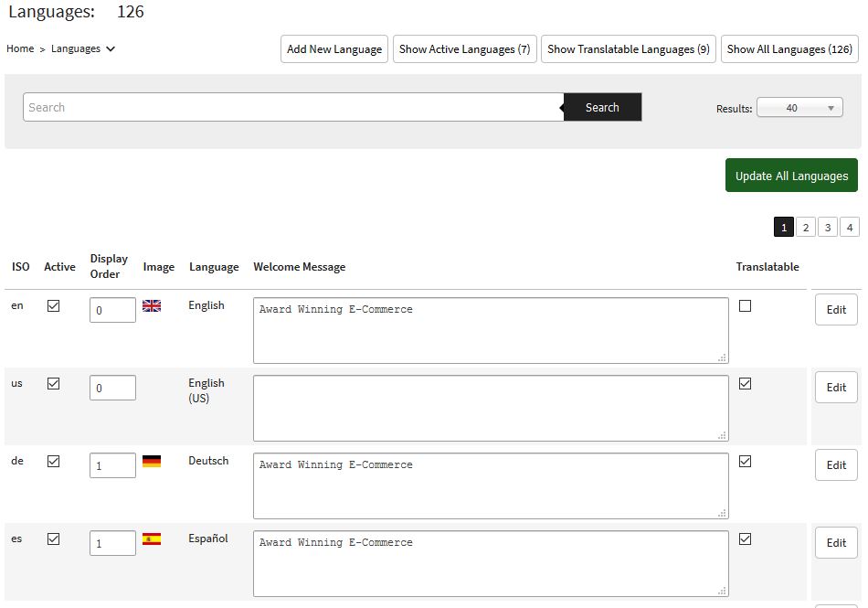Focus Display Order field for de

pyautogui.click(x=113, y=465)
